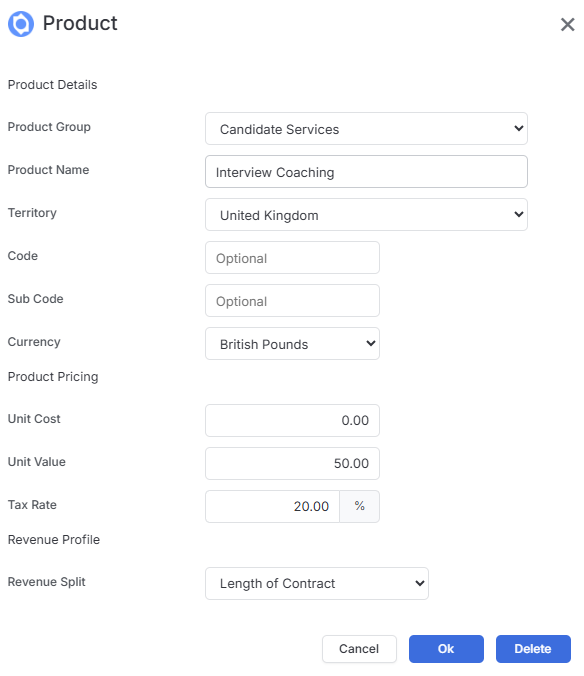The height and width of the screenshot is (676, 584).
Task: Click the Unit Cost field showing 0.00
Action: point(292,420)
